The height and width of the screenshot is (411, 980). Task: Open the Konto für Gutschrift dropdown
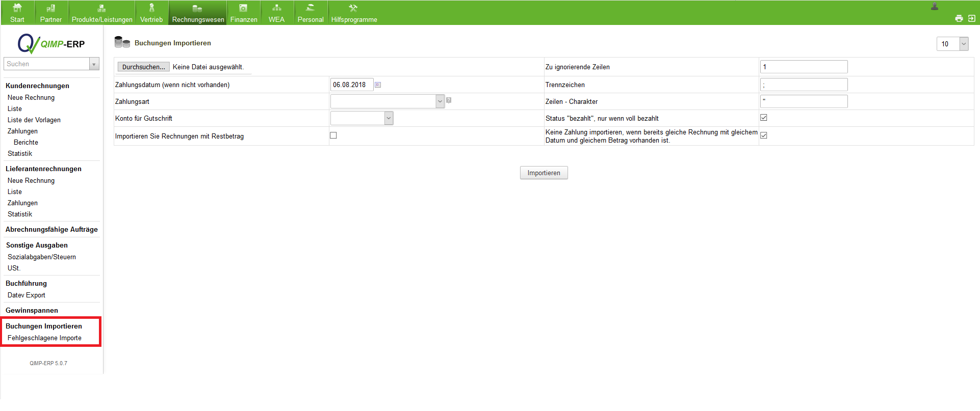(x=389, y=118)
